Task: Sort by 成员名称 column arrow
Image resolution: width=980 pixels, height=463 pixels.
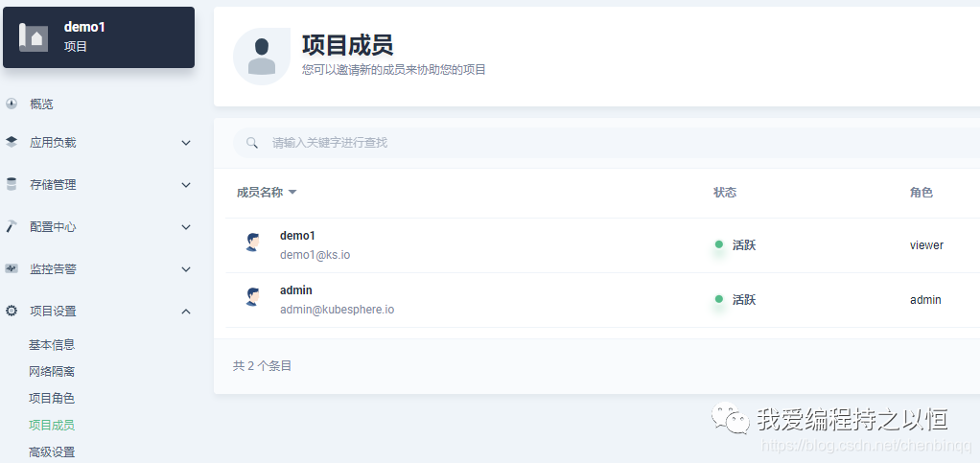Action: click(292, 193)
